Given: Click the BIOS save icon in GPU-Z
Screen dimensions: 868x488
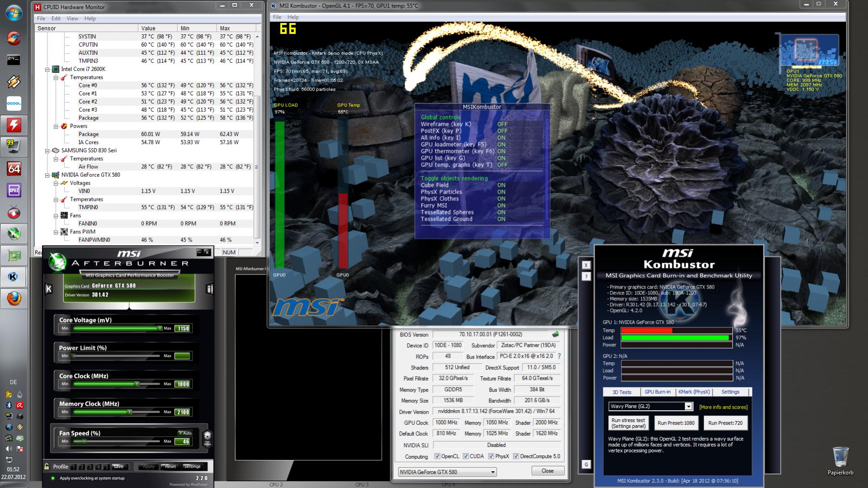Looking at the screenshot, I should (555, 334).
